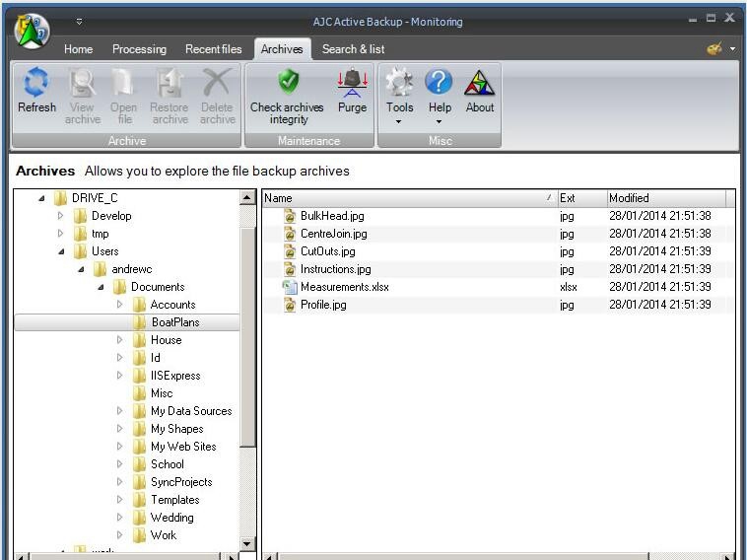Image resolution: width=747 pixels, height=560 pixels.
Task: Click the Misc folder icon in tree
Action: pyautogui.click(x=140, y=393)
